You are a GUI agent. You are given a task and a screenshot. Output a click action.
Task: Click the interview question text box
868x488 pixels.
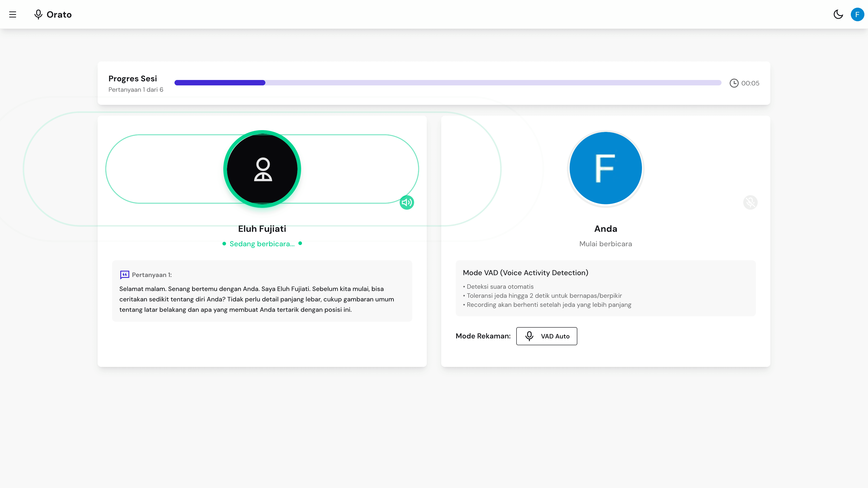click(262, 299)
